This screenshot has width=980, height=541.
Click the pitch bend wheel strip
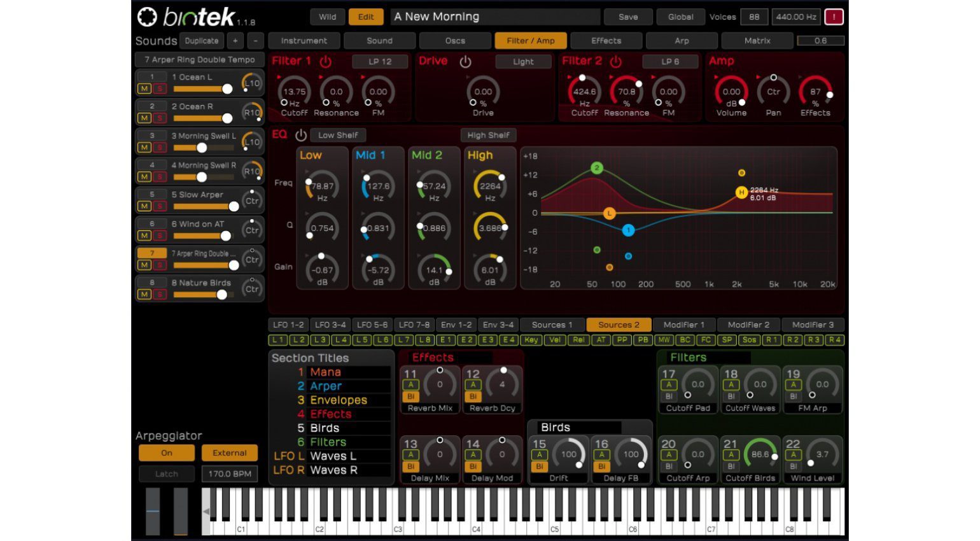point(153,511)
